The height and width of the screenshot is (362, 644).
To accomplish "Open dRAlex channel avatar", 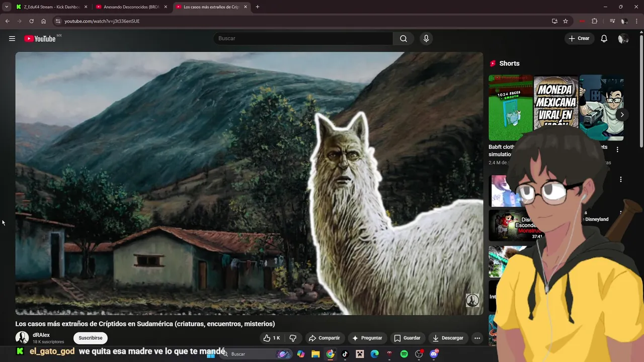I will [22, 338].
